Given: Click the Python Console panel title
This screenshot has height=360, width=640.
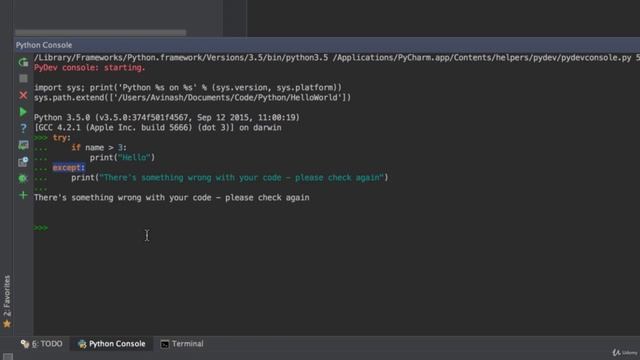Looking at the screenshot, I should point(44,45).
